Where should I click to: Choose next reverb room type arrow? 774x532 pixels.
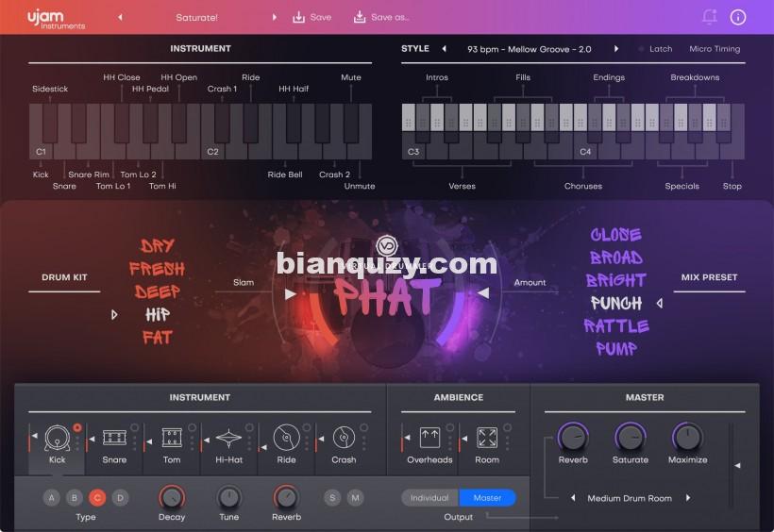(x=687, y=498)
